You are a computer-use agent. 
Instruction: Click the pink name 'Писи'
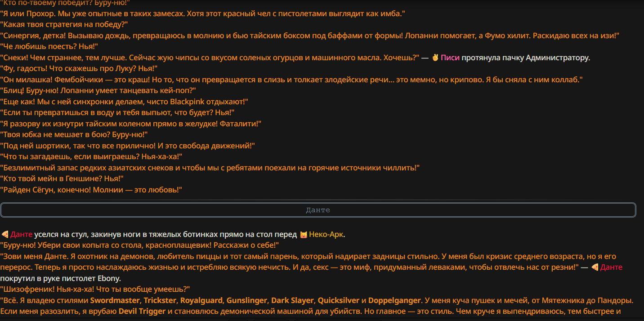click(450, 58)
